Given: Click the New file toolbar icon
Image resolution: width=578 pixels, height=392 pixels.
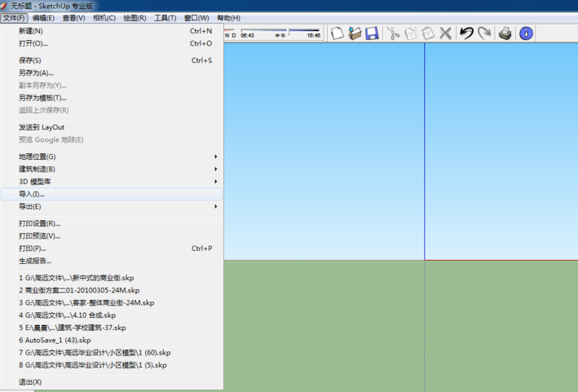Looking at the screenshot, I should pos(337,33).
